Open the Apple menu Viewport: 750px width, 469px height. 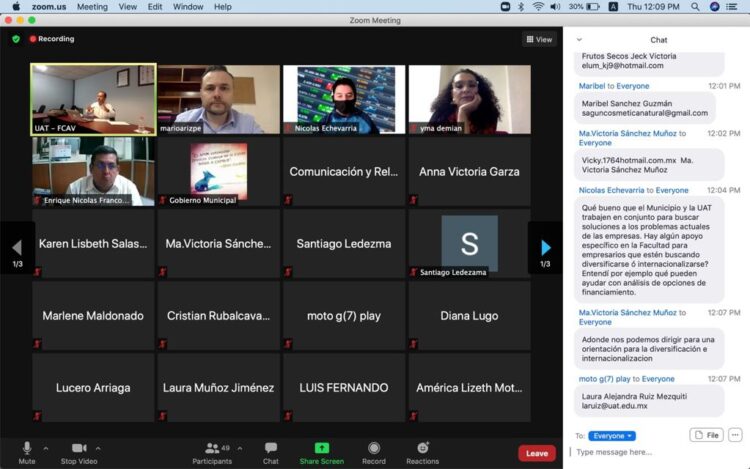[x=16, y=6]
